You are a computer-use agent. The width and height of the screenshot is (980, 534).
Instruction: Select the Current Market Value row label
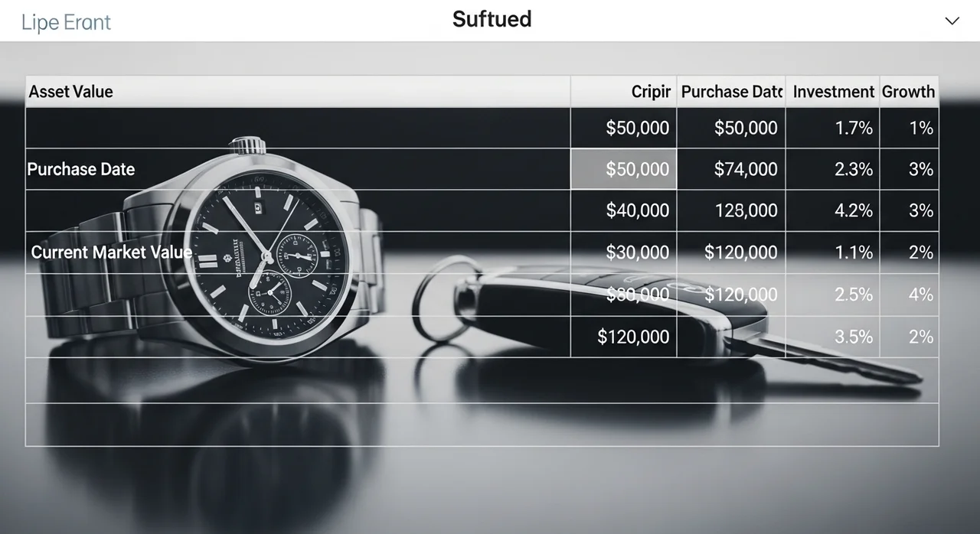(112, 252)
